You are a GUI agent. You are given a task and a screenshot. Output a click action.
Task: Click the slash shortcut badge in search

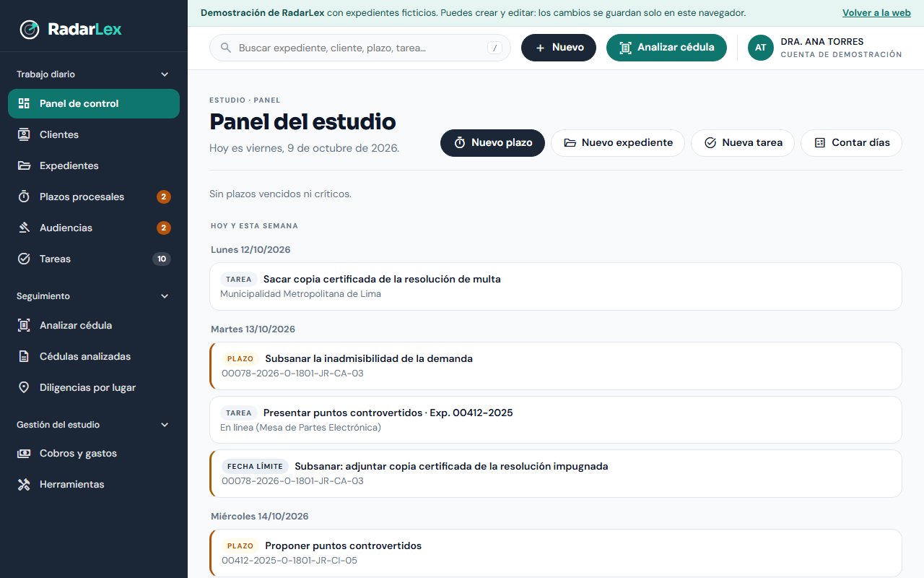pos(494,48)
